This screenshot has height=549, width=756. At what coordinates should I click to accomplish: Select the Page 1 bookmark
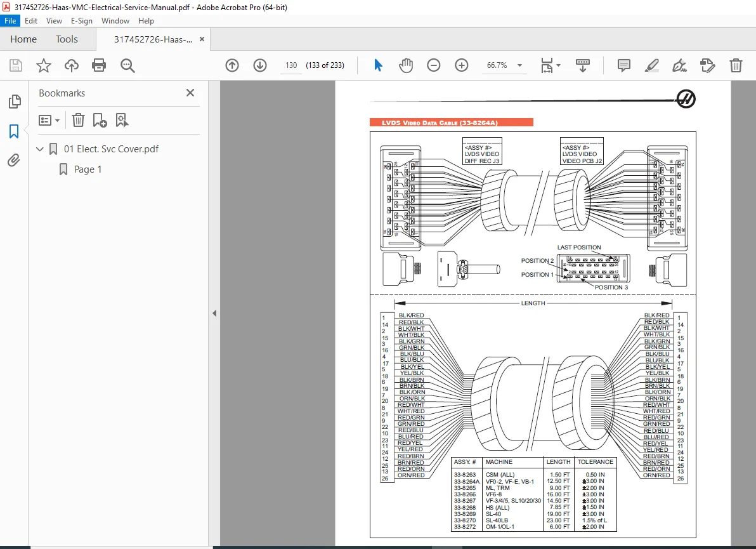point(88,169)
